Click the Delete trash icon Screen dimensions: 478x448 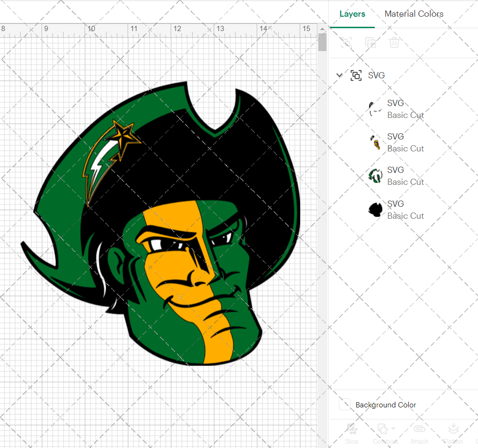[394, 43]
